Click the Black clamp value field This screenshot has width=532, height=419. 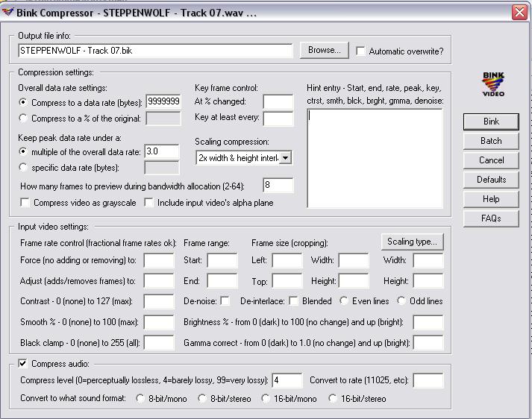click(159, 343)
